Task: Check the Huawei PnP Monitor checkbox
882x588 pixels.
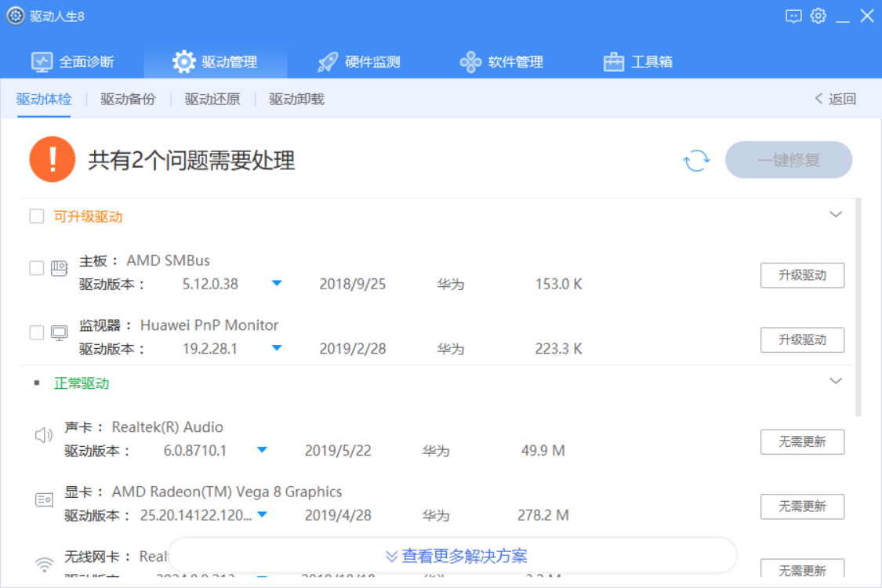Action: (37, 332)
